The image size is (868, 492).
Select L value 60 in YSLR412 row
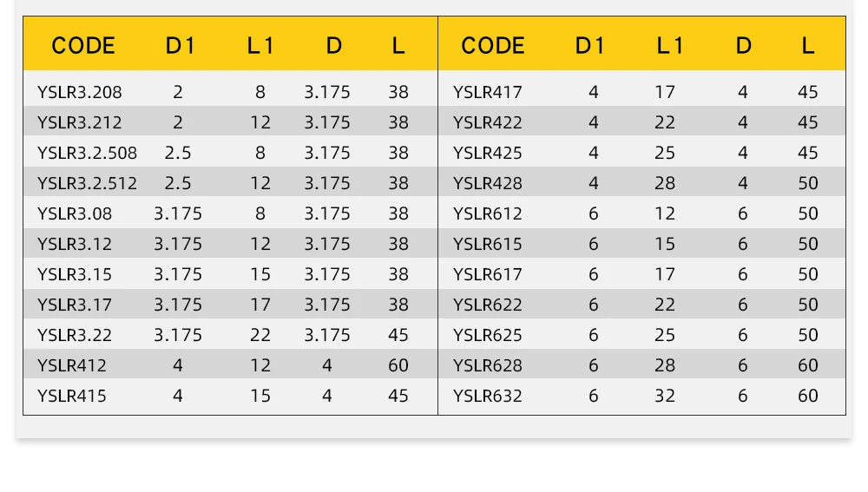pos(398,365)
